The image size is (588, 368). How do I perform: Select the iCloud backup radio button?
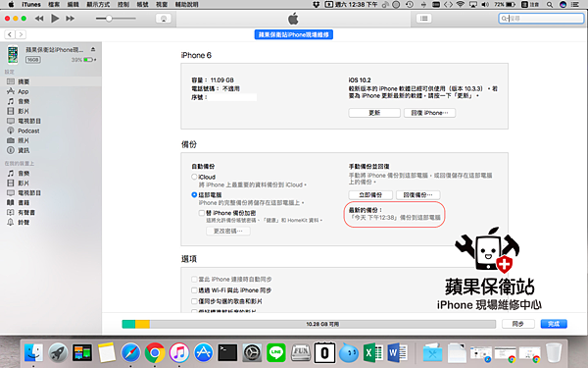coord(194,177)
